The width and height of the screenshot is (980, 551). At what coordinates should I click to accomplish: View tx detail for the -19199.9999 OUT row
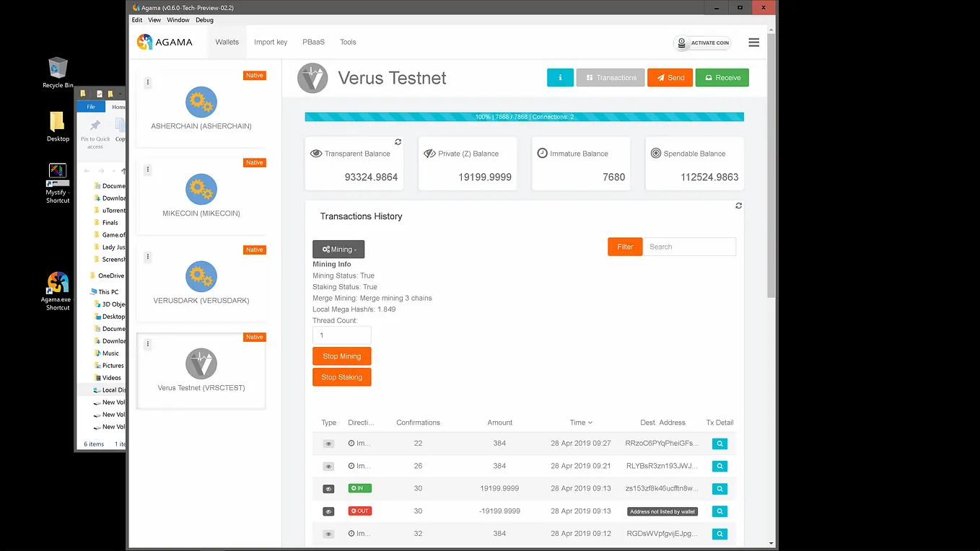point(719,511)
